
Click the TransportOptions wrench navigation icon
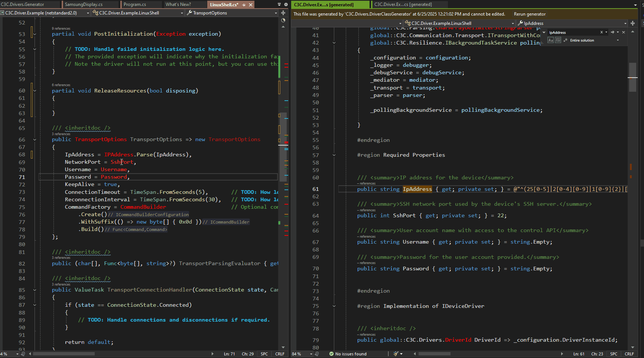click(189, 12)
